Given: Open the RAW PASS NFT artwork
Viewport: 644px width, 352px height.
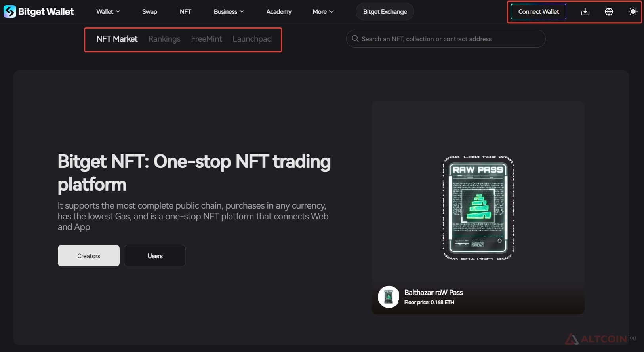Looking at the screenshot, I should click(x=478, y=207).
